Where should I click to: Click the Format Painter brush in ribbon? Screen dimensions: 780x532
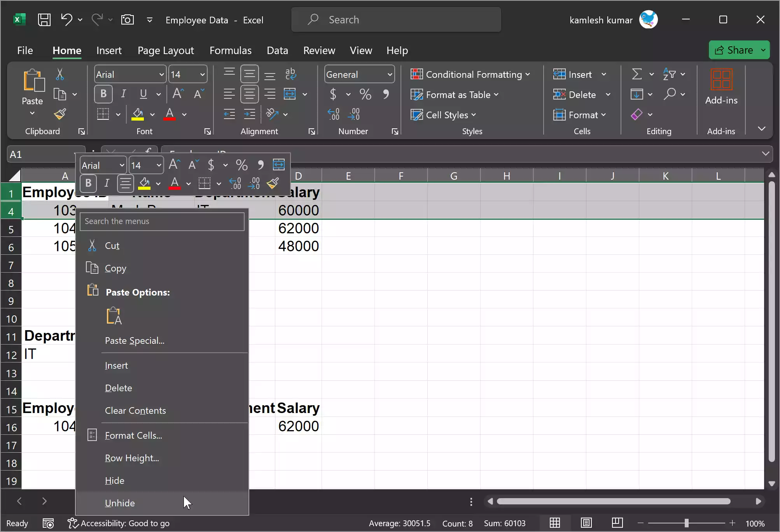(x=60, y=114)
